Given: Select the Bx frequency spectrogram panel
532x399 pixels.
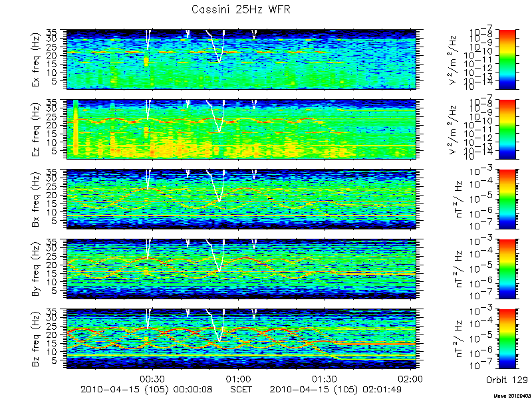Looking at the screenshot, I should pyautogui.click(x=241, y=199).
